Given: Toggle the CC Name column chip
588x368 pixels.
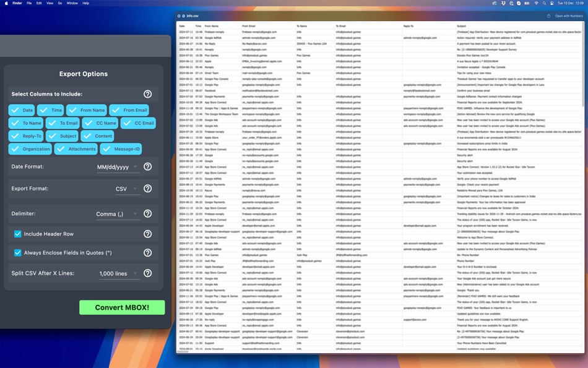Looking at the screenshot, I should coord(100,123).
